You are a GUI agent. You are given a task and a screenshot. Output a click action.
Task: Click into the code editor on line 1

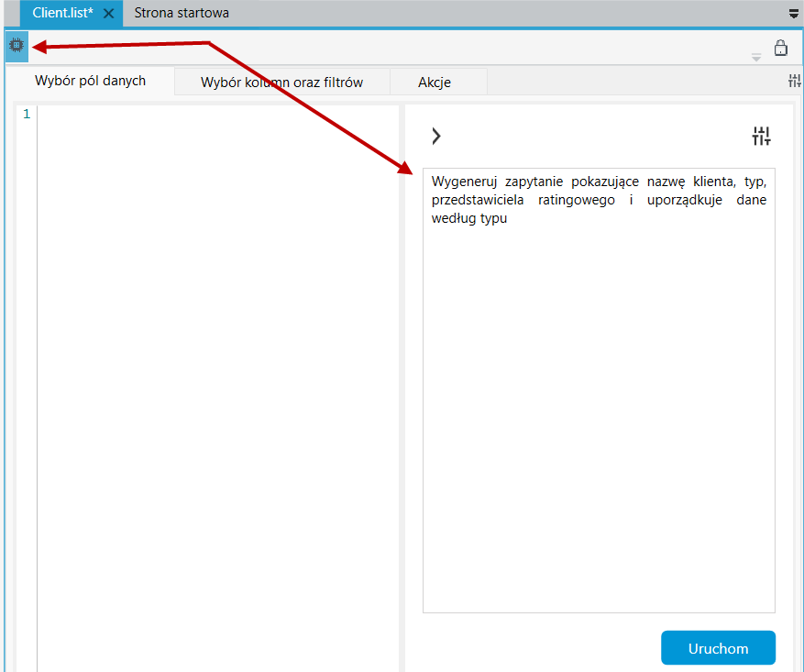click(x=218, y=114)
